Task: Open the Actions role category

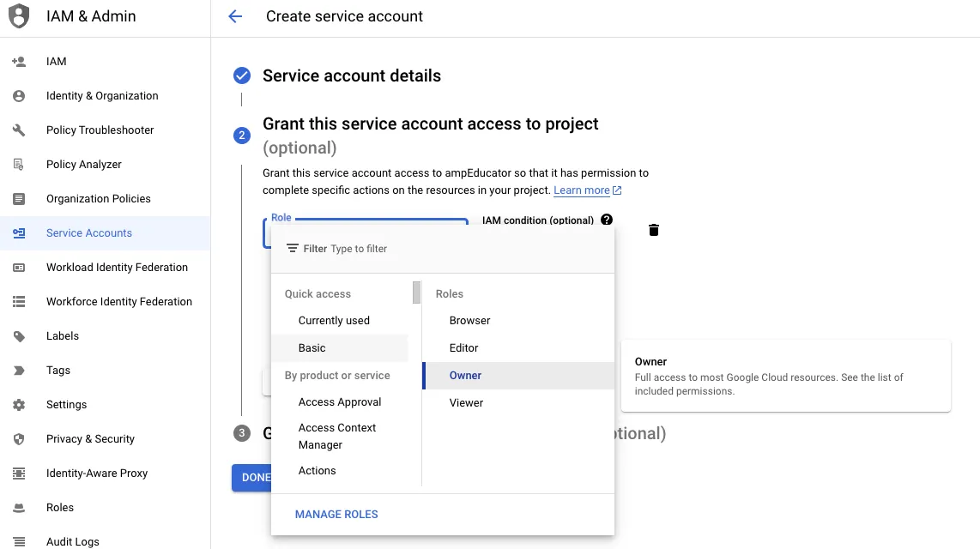Action: [x=340, y=471]
